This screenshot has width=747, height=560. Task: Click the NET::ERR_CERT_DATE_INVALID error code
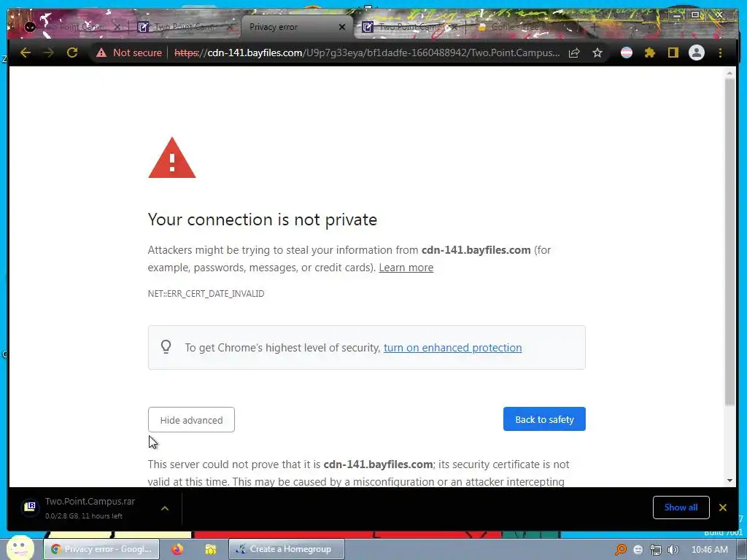click(206, 294)
